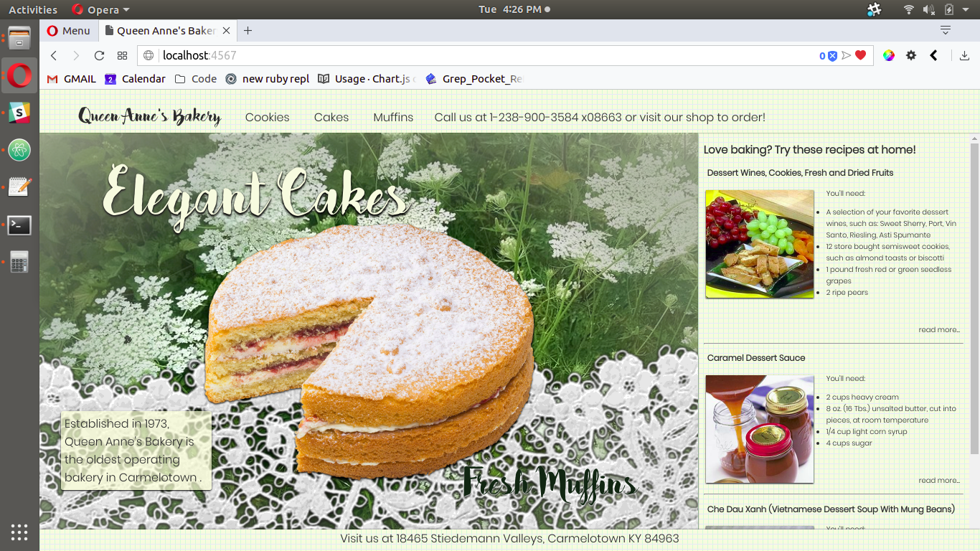The image size is (980, 551).
Task: Click read more under Caramel Dessert Sauce
Action: (x=939, y=481)
